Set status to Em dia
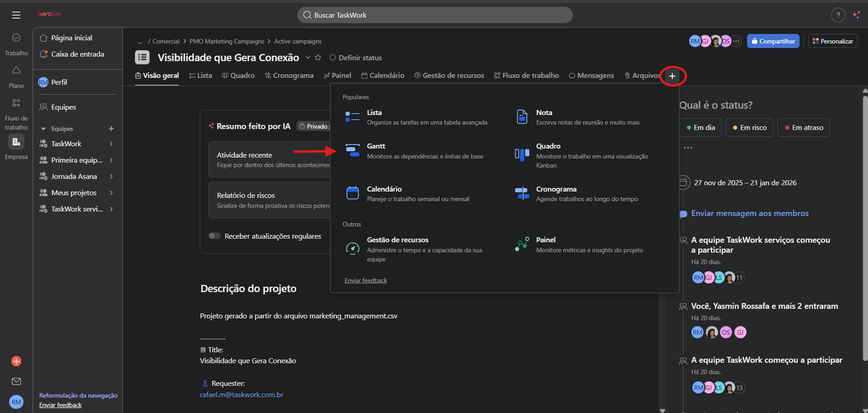This screenshot has height=413, width=868. 700,128
